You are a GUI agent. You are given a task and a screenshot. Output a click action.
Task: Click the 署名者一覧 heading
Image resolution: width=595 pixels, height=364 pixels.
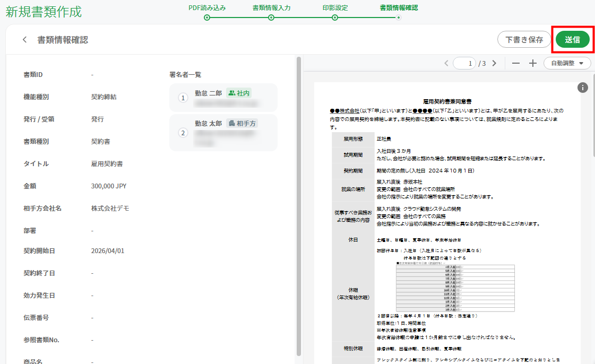[x=185, y=75]
